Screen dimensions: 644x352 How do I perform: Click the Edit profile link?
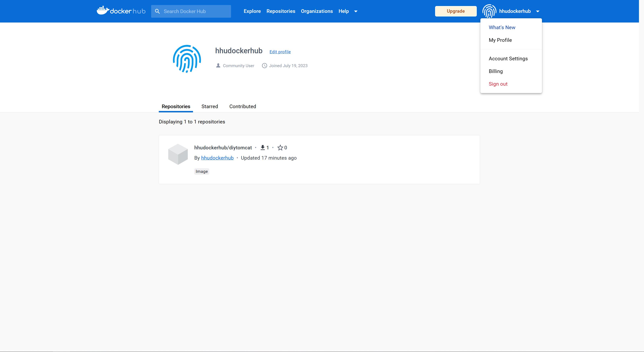(x=280, y=52)
